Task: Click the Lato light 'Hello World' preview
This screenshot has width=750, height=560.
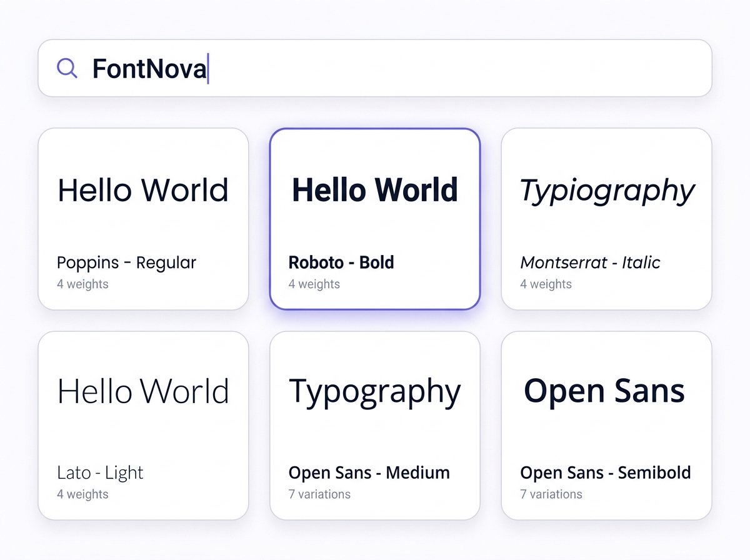Action: [143, 392]
